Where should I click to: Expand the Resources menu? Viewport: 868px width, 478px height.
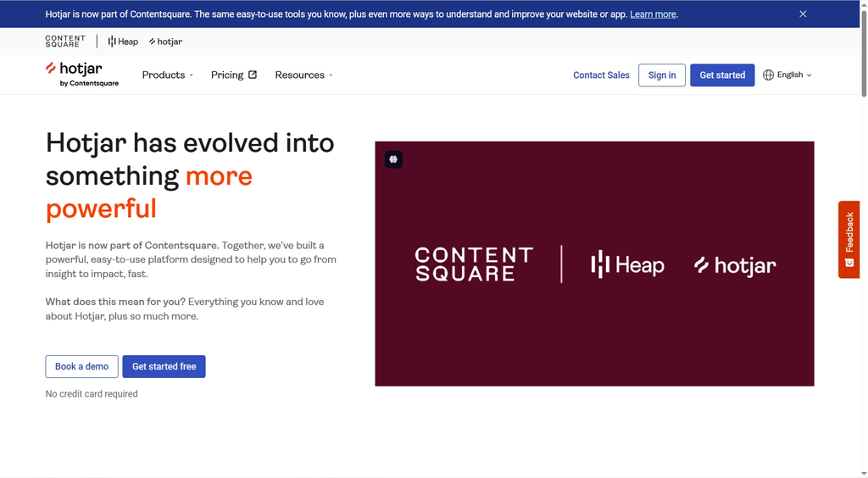click(304, 75)
